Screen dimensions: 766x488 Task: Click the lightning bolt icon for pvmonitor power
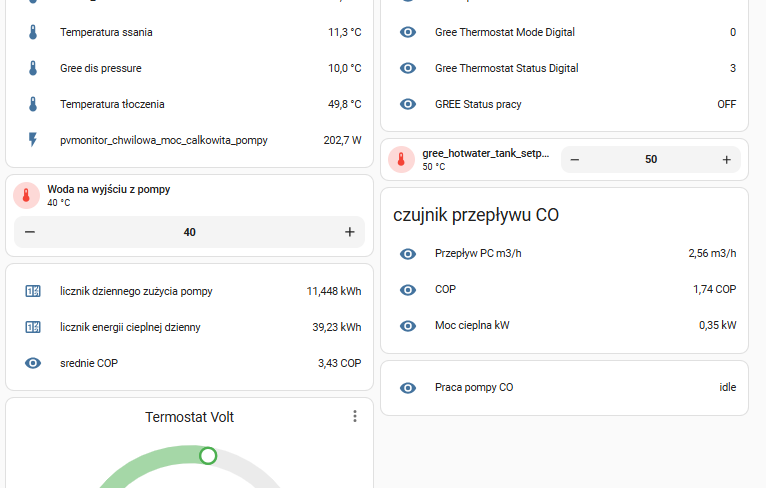point(33,140)
